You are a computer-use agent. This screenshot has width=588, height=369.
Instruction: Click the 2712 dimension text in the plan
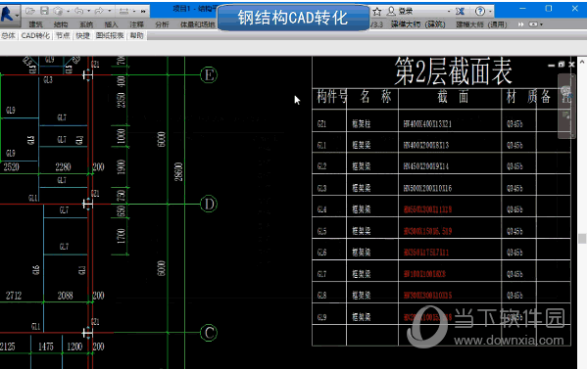tap(14, 296)
